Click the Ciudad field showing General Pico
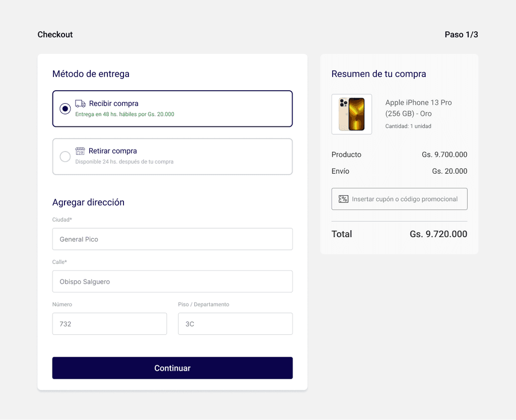The width and height of the screenshot is (516, 420). tap(172, 239)
